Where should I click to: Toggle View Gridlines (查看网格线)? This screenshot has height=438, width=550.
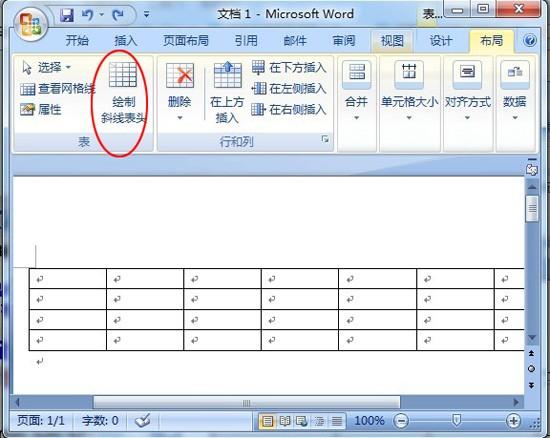57,89
